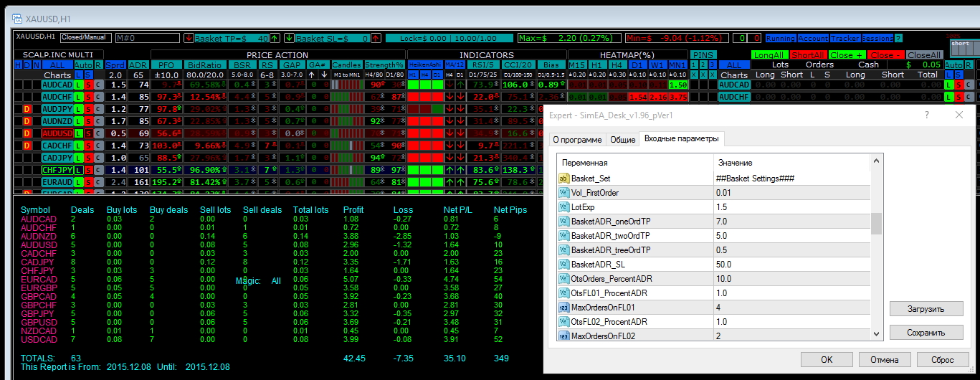The width and height of the screenshot is (980, 380).
Task: Select the Входные параметры tab
Action: [x=682, y=138]
